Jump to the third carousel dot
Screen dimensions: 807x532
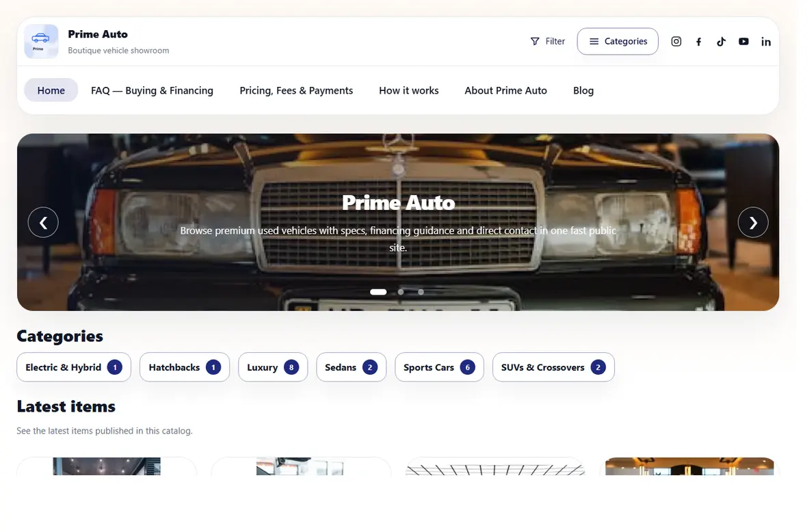click(x=421, y=292)
